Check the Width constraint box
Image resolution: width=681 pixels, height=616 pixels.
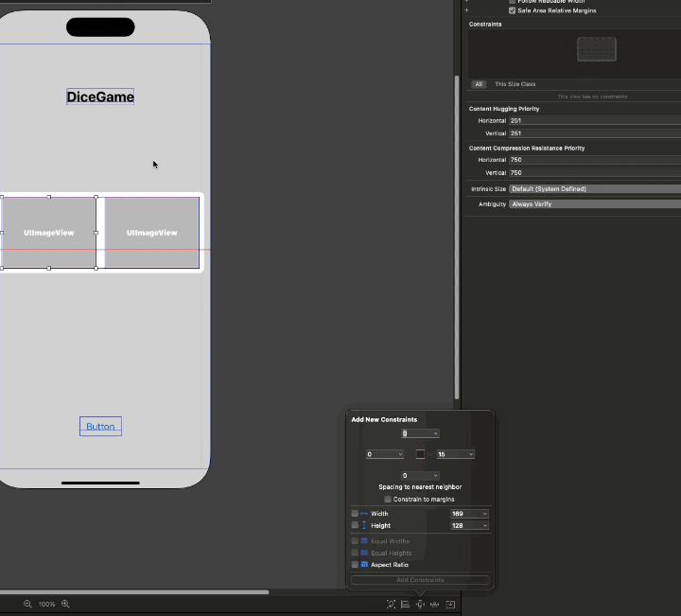(355, 513)
